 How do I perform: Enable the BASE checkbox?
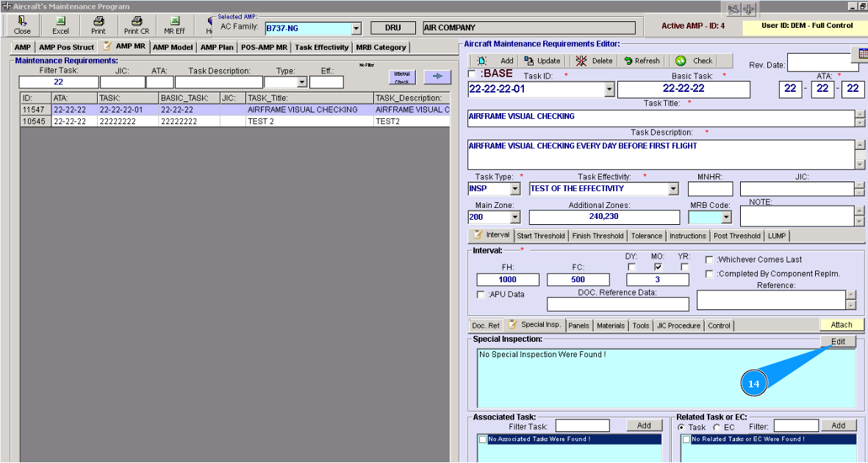tap(472, 74)
